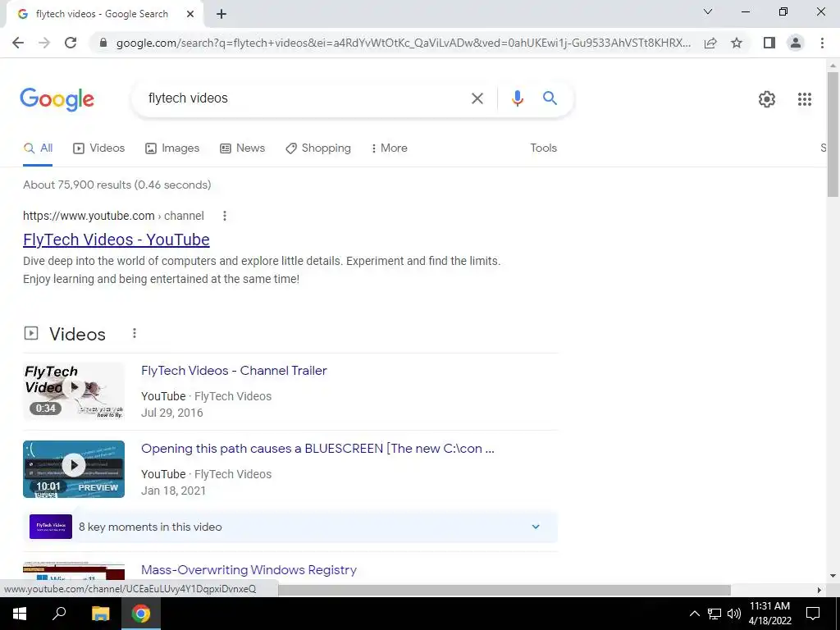Open the taskbar clock and date
840x630 pixels.
click(769, 614)
